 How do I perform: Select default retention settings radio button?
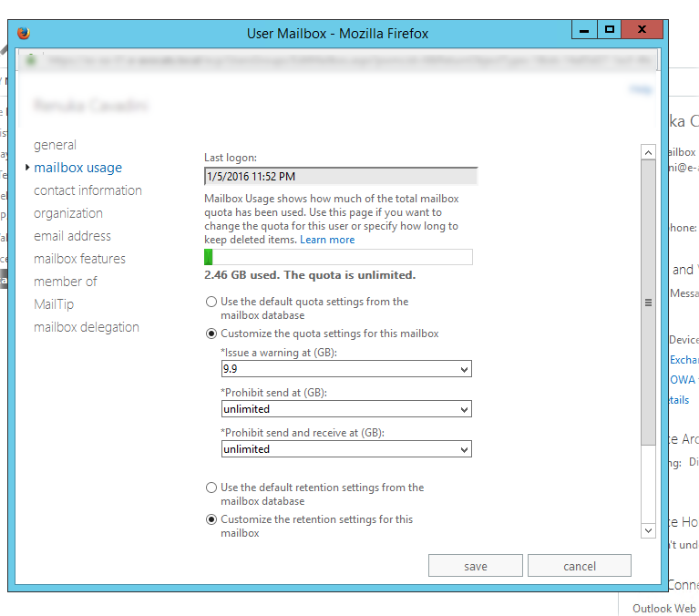211,488
